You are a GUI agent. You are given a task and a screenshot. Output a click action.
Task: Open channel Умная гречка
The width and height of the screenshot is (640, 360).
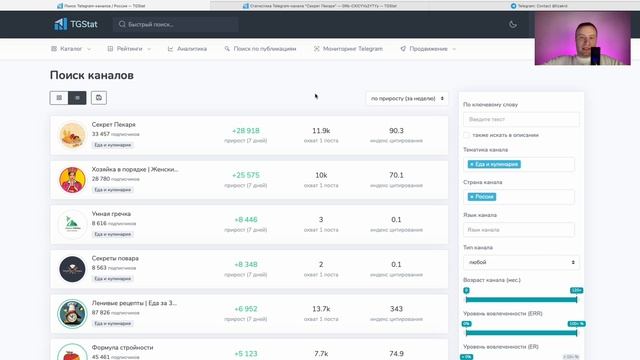coord(111,213)
